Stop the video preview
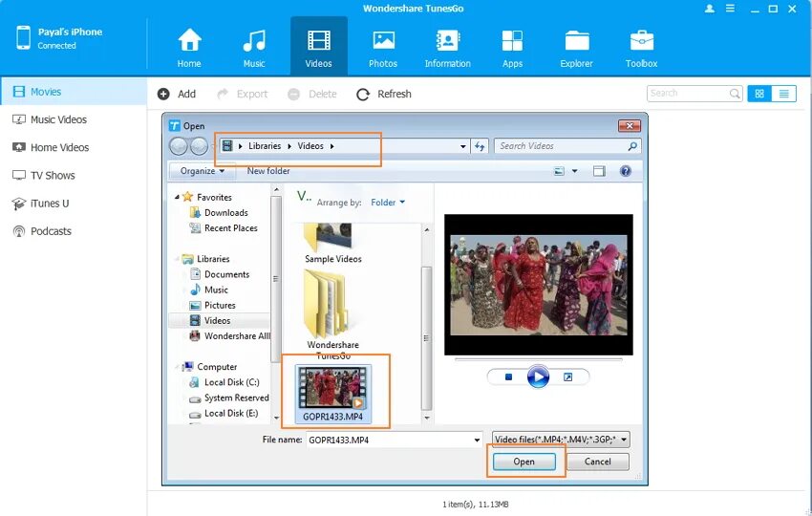 pos(508,377)
